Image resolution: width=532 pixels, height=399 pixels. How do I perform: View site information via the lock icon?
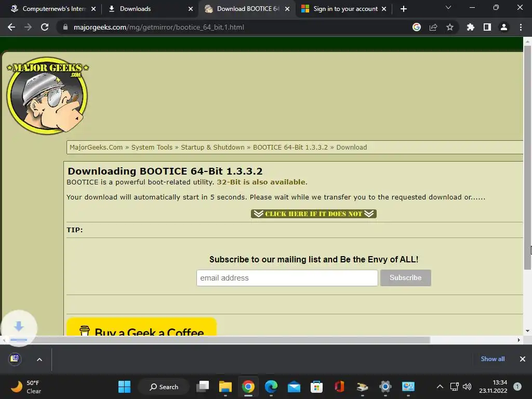65,27
